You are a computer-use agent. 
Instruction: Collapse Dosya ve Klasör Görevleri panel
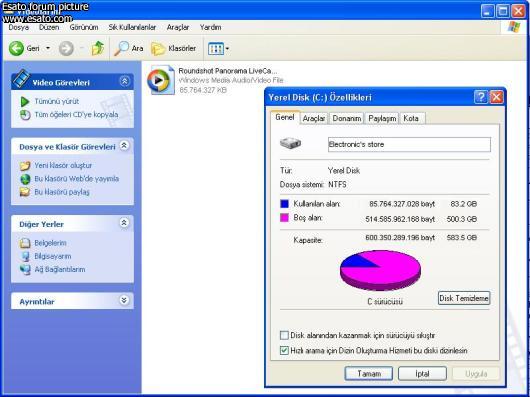(124, 146)
